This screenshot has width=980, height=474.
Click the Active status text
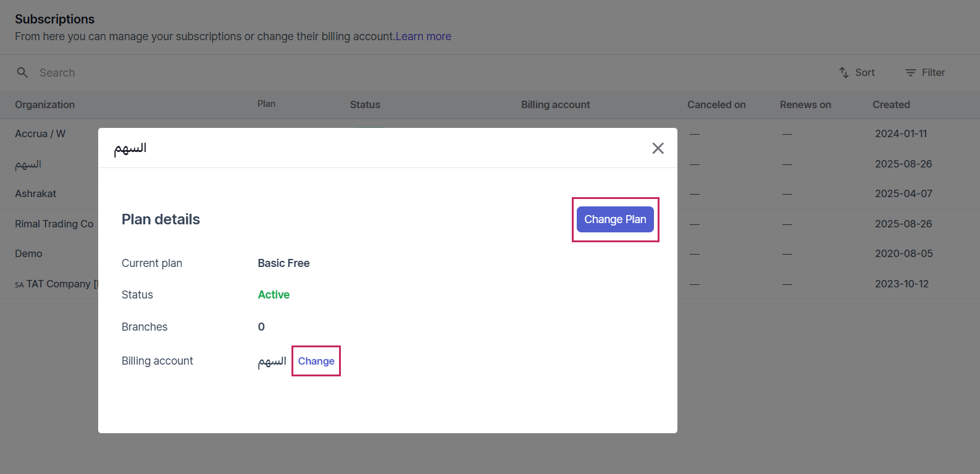coord(274,295)
